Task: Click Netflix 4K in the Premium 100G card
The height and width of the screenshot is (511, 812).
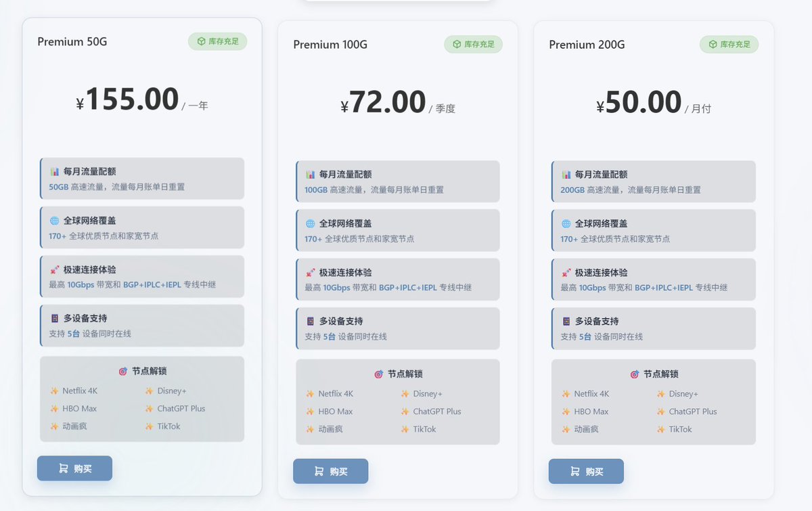Action: (336, 393)
